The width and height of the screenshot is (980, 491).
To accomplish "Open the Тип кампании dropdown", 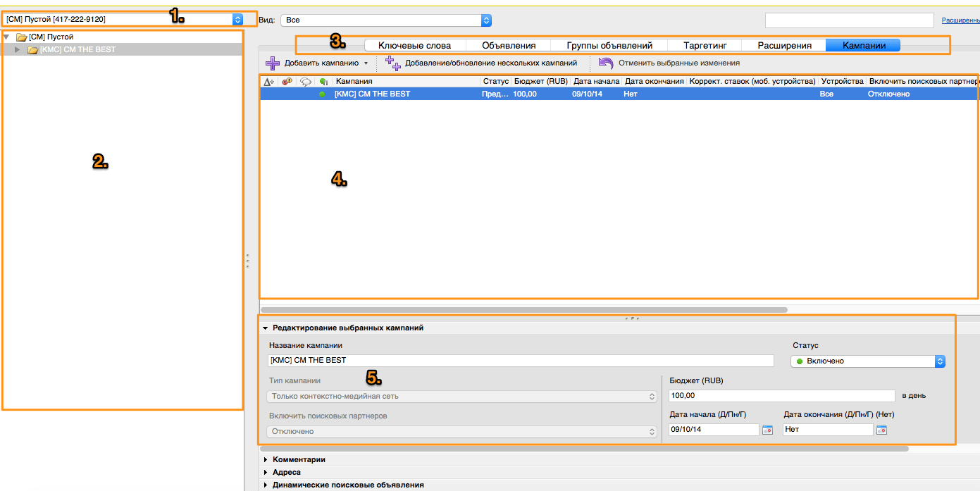I will (x=461, y=397).
